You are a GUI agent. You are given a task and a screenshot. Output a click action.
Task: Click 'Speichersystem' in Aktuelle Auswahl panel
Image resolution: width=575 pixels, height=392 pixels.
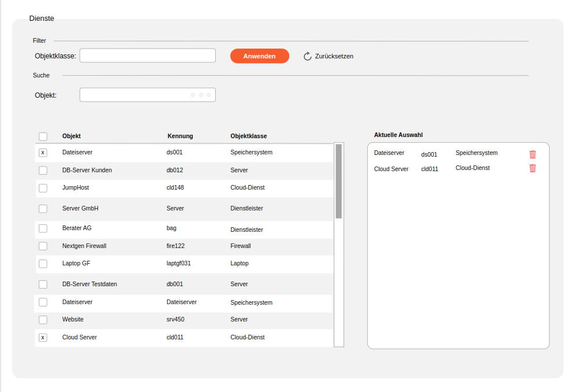coord(477,153)
